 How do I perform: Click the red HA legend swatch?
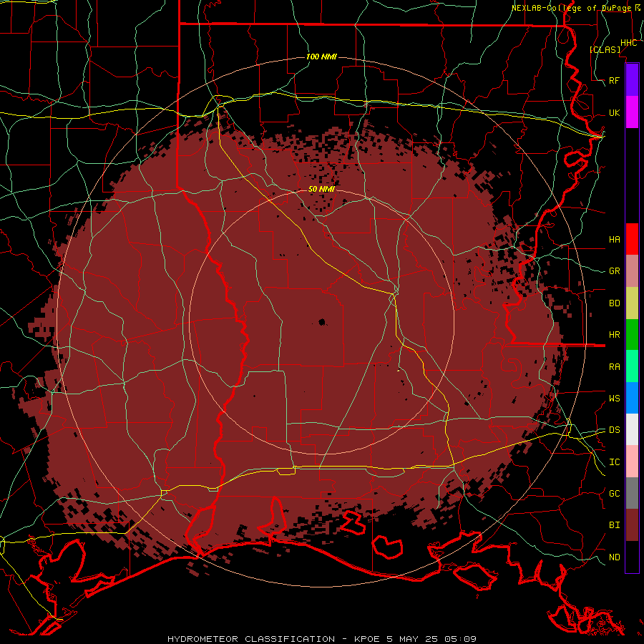pos(632,239)
